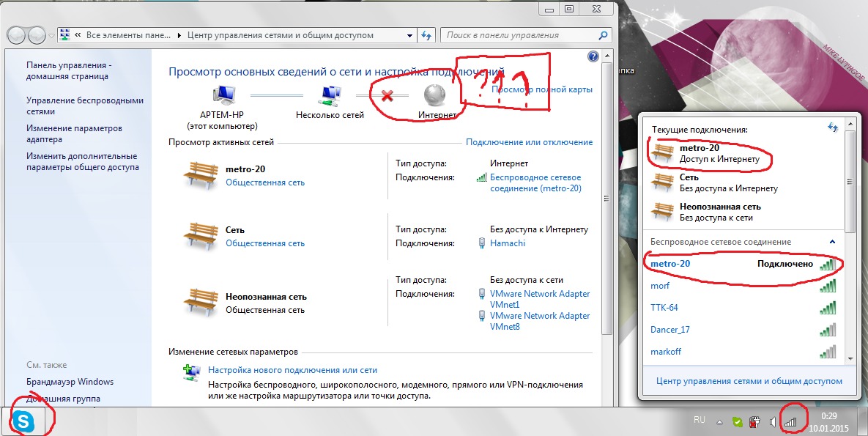Image resolution: width=868 pixels, height=436 pixels.
Task: Click the APTEM-HP computer icon
Action: pyautogui.click(x=223, y=96)
